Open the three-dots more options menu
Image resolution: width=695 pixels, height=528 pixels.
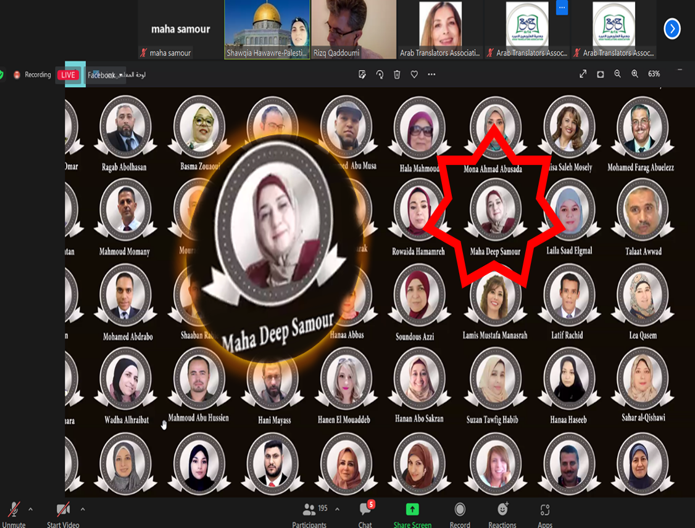[x=433, y=74]
